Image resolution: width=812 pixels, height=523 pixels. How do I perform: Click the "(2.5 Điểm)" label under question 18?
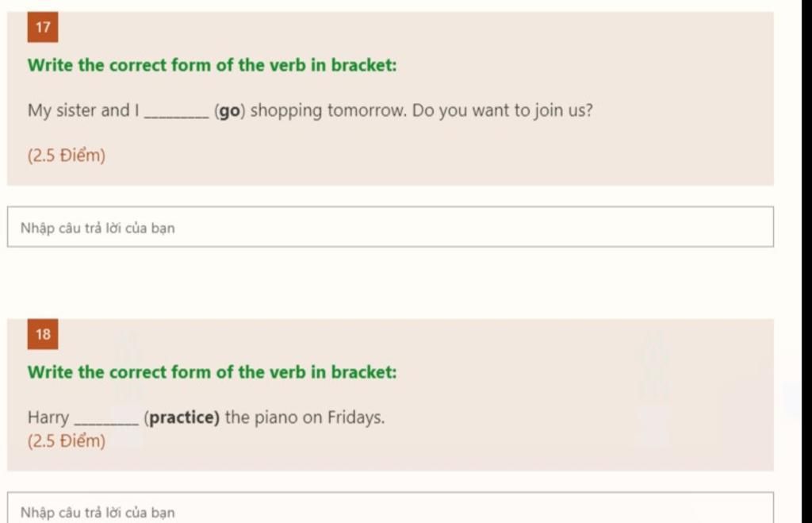pos(67,441)
